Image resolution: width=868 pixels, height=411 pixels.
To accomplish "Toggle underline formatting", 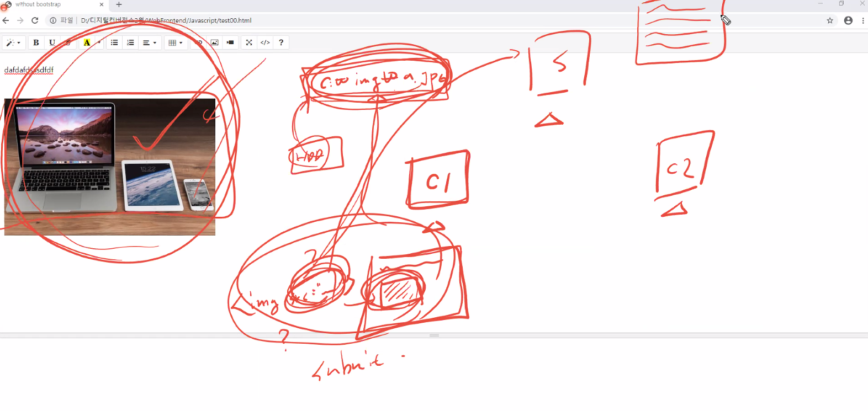I will pos(52,42).
